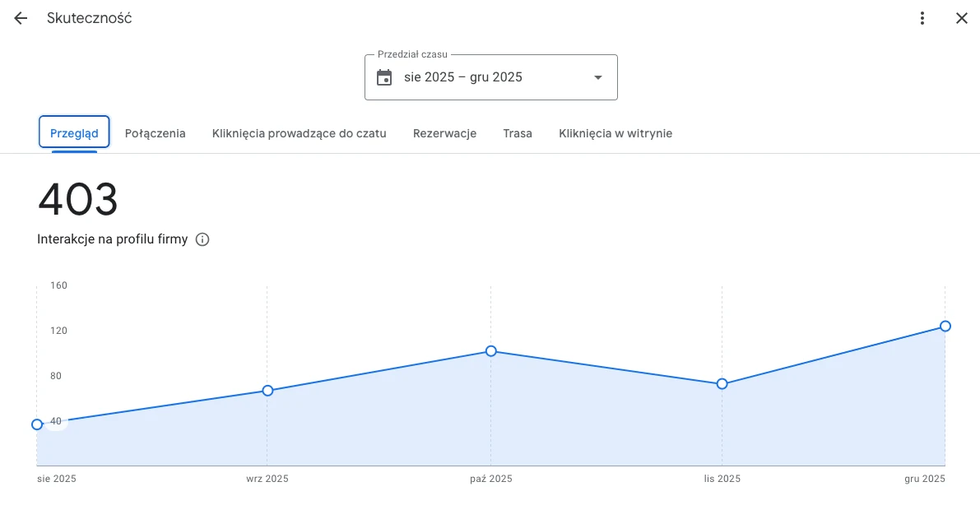Click the paź 2025 chart data point
The width and height of the screenshot is (980, 519).
pos(491,351)
